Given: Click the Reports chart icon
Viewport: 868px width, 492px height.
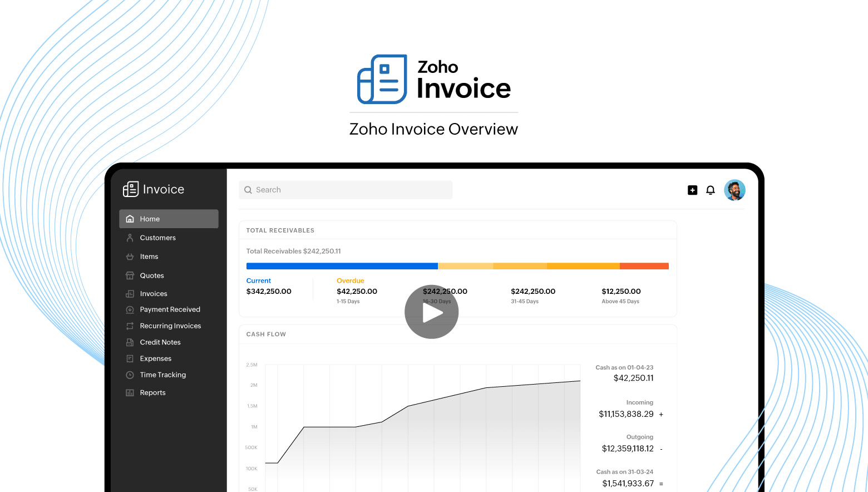Looking at the screenshot, I should click(x=130, y=393).
